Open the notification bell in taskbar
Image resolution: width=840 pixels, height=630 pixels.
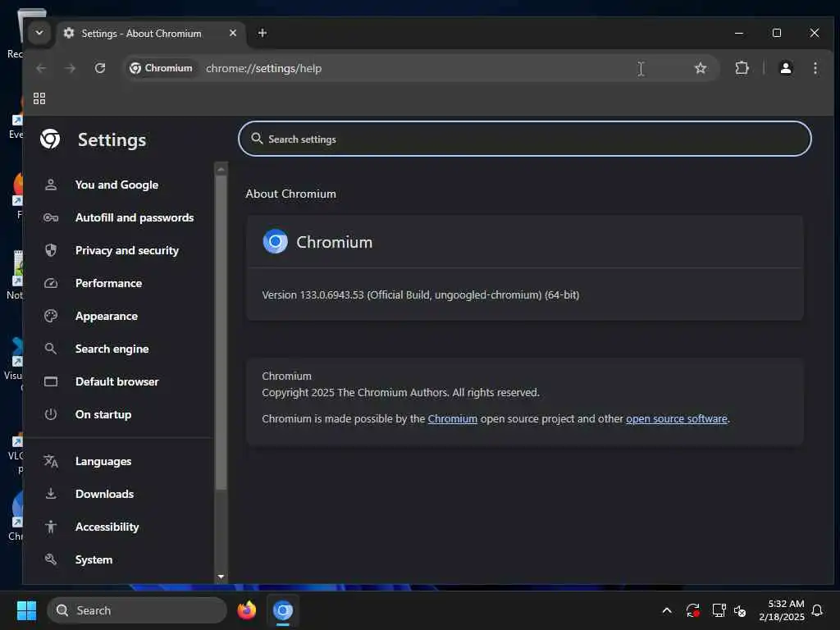(818, 610)
